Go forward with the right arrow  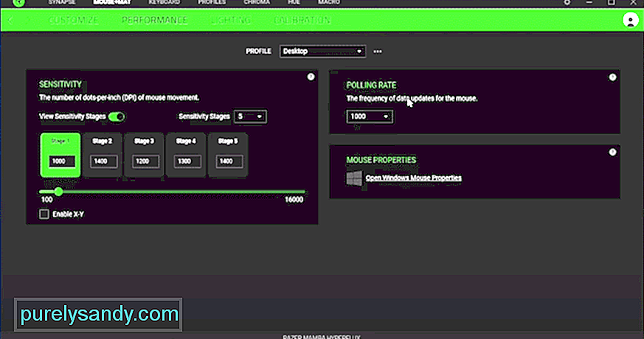coord(29,20)
